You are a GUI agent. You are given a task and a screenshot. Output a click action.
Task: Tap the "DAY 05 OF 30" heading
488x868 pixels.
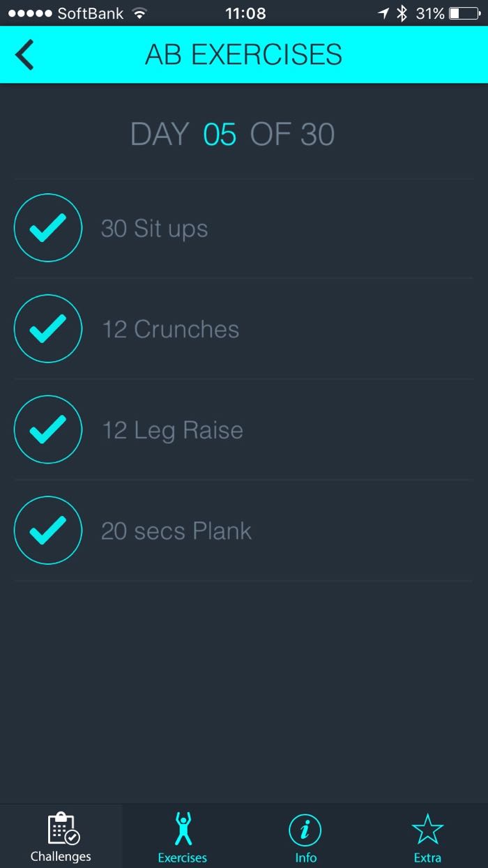coord(233,134)
